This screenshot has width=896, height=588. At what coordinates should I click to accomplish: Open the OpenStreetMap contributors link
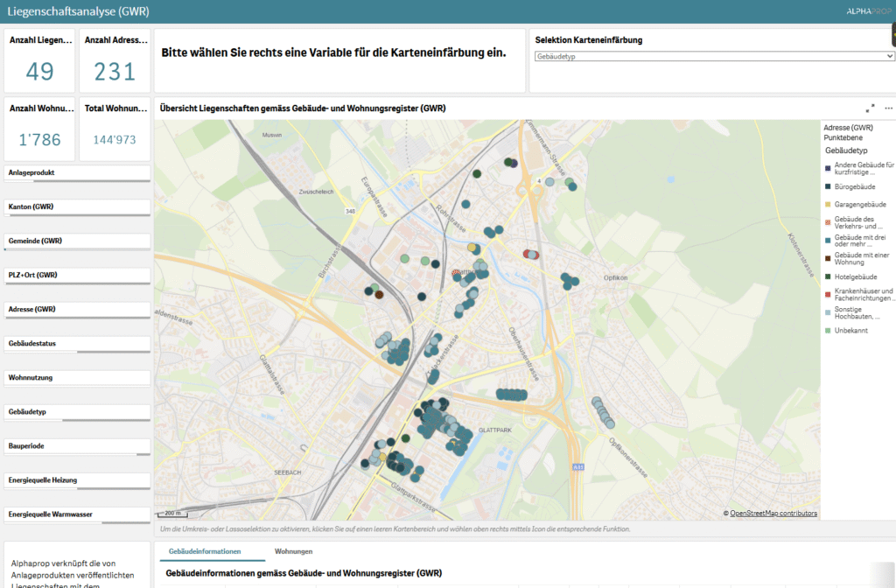[773, 514]
